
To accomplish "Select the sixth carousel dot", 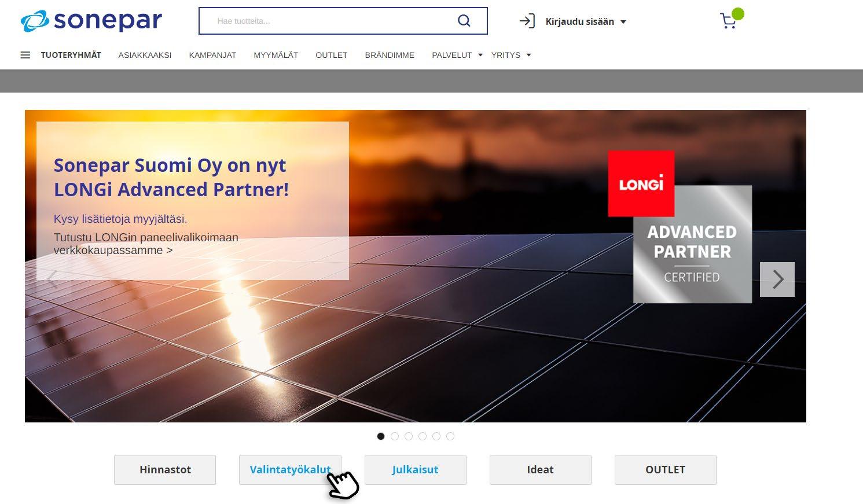I will tap(450, 436).
